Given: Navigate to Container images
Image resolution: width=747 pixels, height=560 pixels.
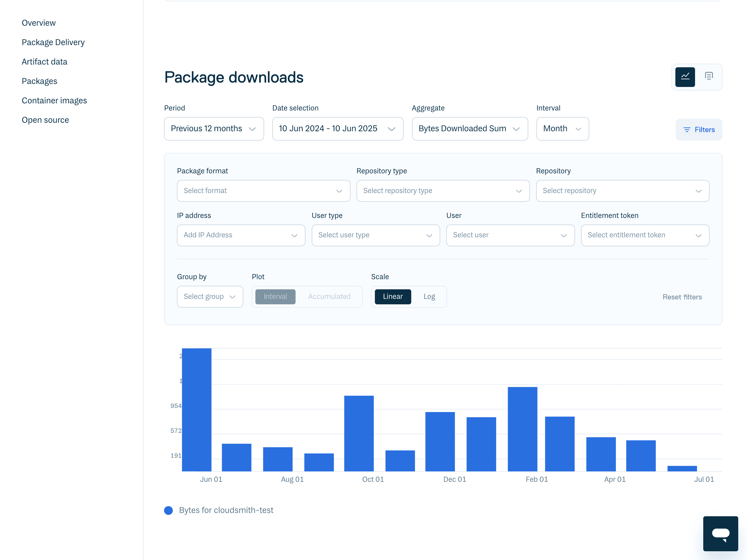Looking at the screenshot, I should (54, 100).
